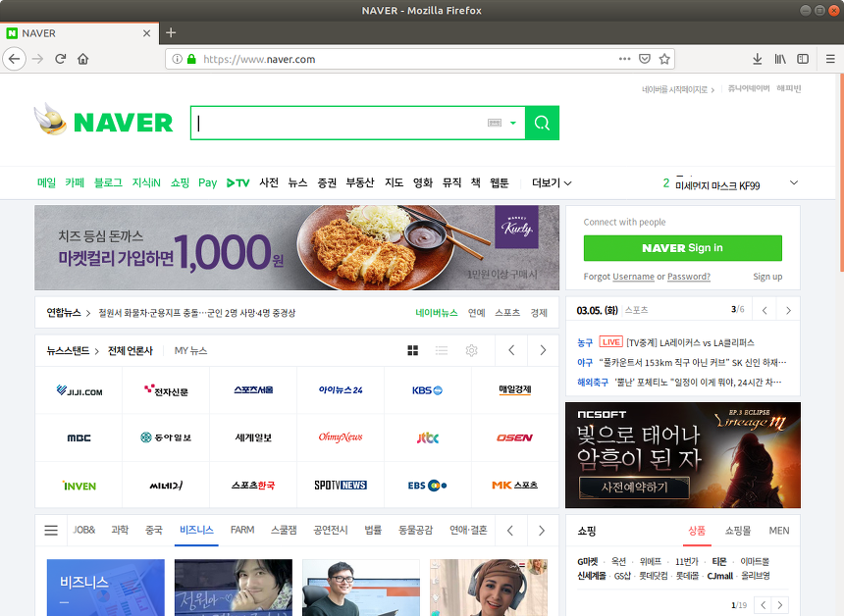Open the page actions three-dot menu
The image size is (844, 616).
pyautogui.click(x=624, y=59)
